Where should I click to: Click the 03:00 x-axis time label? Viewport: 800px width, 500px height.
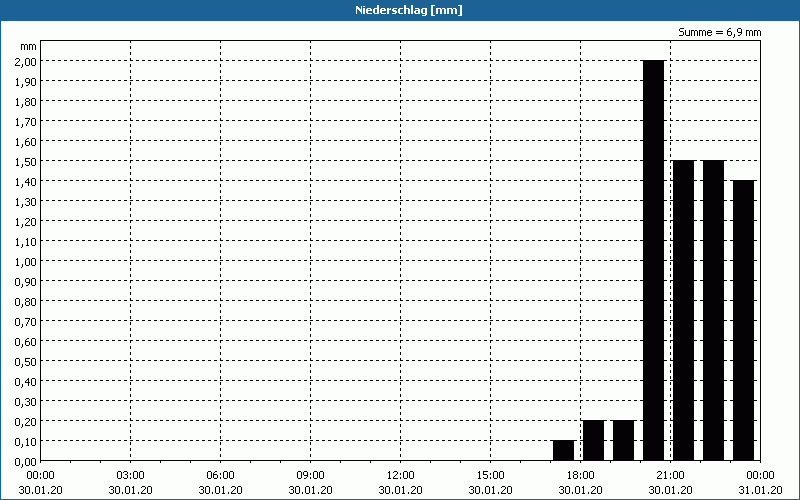point(131,476)
